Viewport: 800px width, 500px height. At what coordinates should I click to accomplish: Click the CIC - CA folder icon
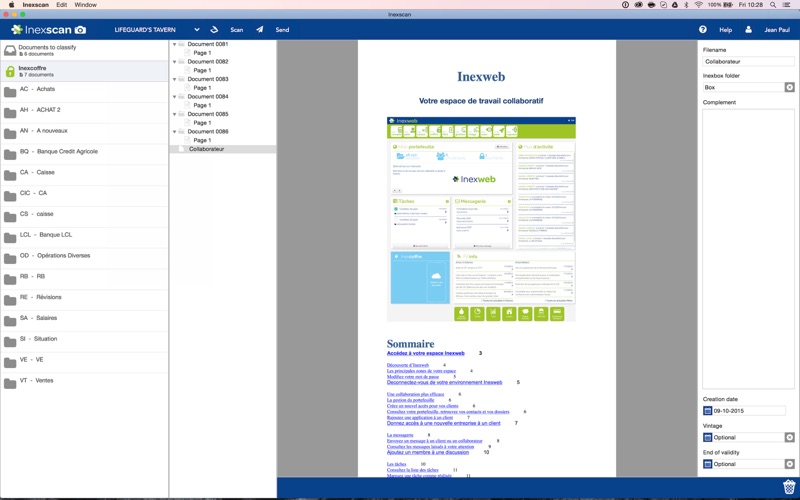[x=10, y=196]
